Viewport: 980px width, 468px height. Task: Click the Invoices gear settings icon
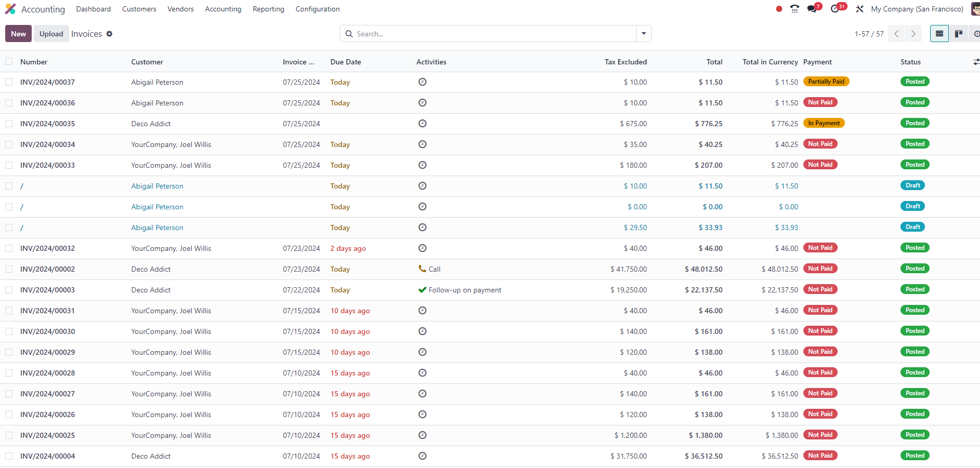tap(109, 34)
